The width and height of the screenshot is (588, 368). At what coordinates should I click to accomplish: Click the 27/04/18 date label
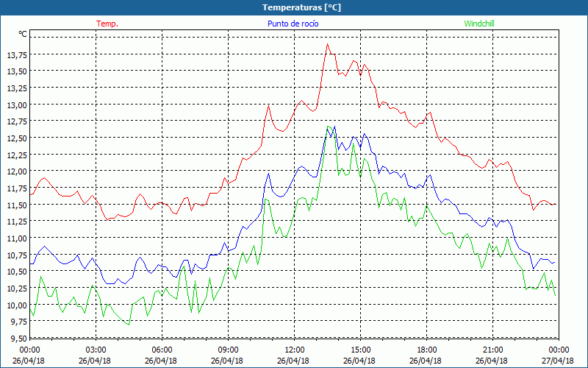click(x=558, y=361)
